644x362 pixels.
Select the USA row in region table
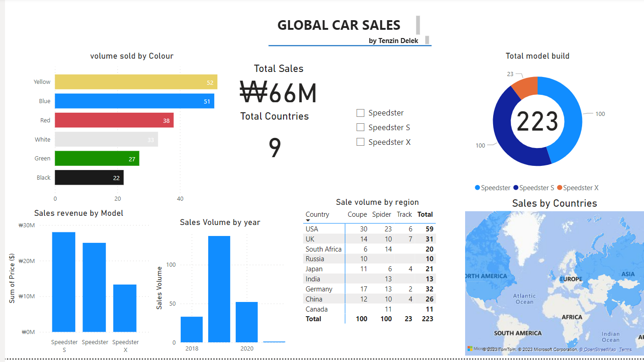pyautogui.click(x=370, y=229)
